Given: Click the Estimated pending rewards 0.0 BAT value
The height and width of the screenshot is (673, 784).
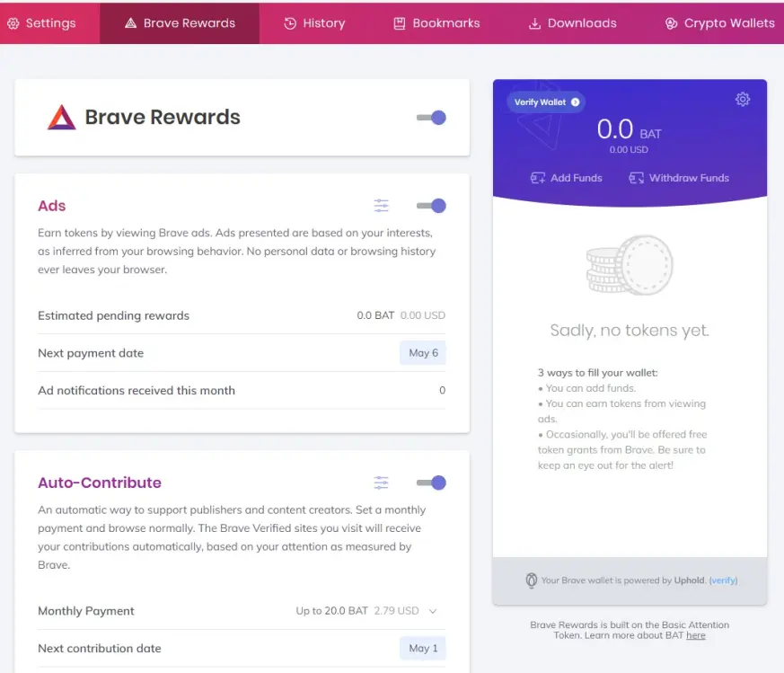Looking at the screenshot, I should point(375,315).
